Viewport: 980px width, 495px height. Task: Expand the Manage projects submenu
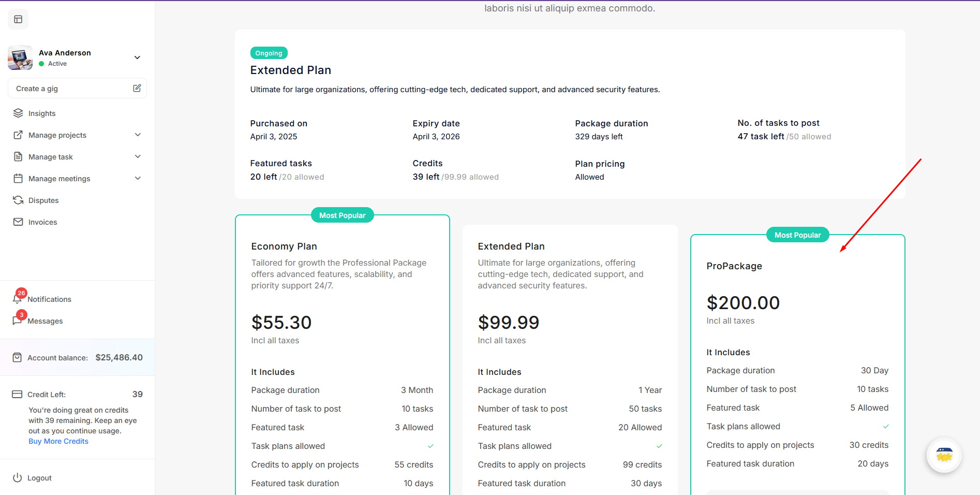[x=138, y=135]
